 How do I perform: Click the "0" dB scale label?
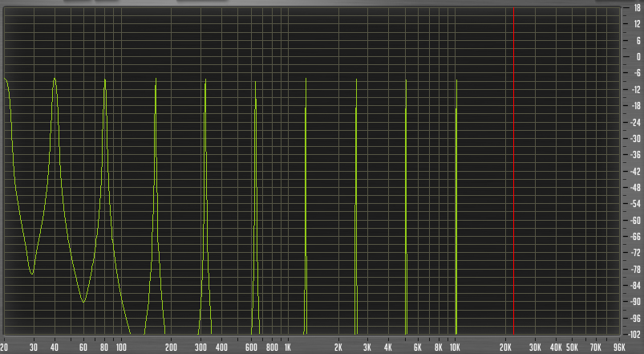638,57
